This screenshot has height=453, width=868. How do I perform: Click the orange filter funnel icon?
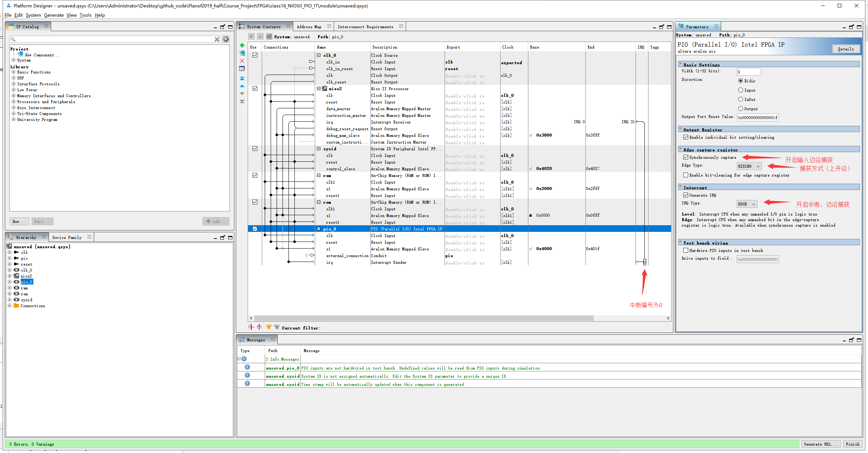(269, 327)
